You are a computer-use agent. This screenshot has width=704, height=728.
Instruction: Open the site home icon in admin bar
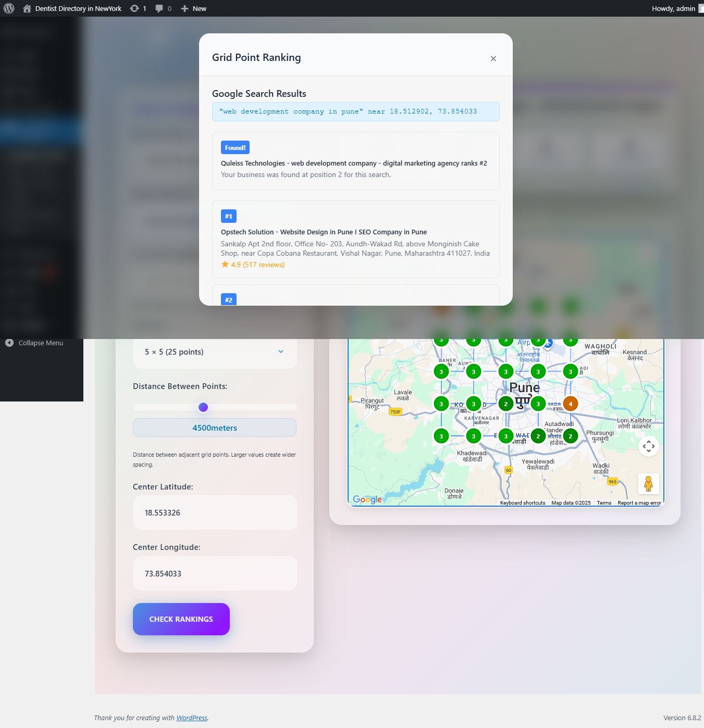(27, 8)
